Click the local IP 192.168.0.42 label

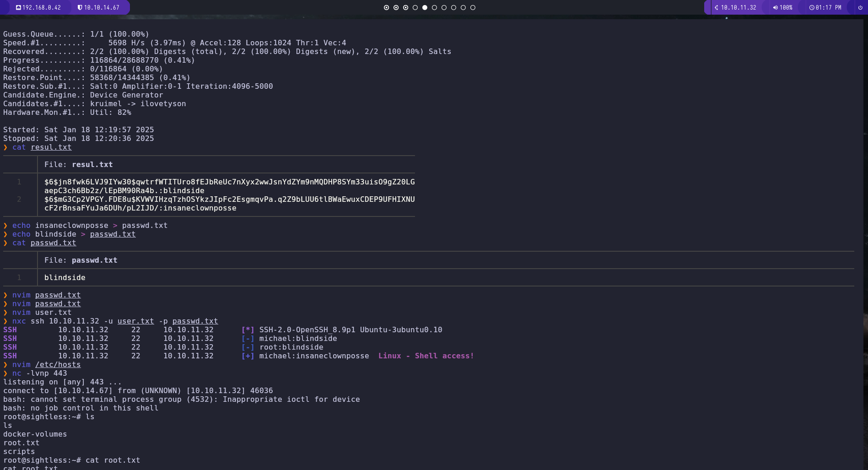[42, 8]
